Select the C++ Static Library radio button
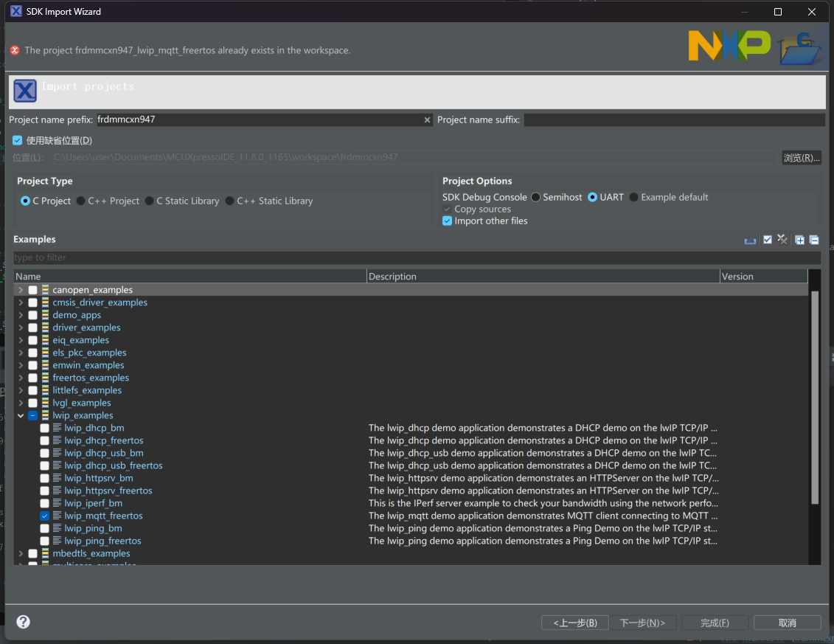This screenshot has height=644, width=834. pyautogui.click(x=229, y=201)
